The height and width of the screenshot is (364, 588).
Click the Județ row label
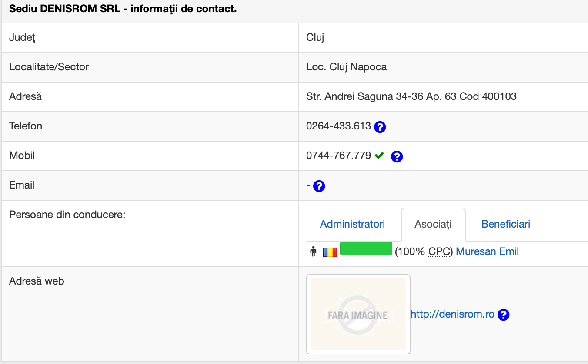(x=22, y=38)
